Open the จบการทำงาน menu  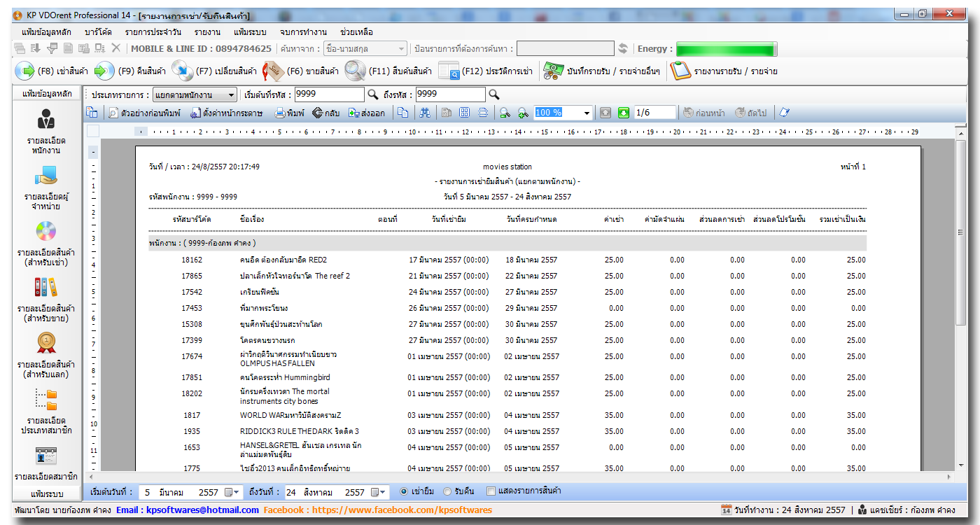point(303,32)
